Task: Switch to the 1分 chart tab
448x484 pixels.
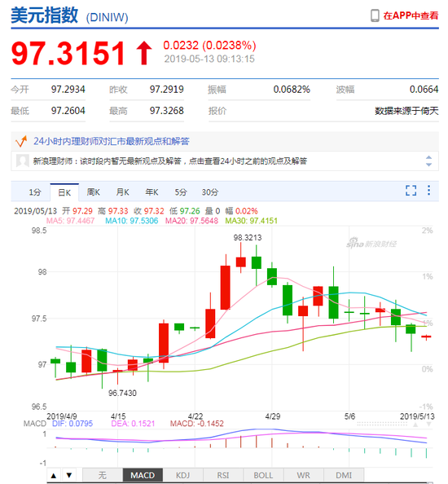Action: coord(35,192)
